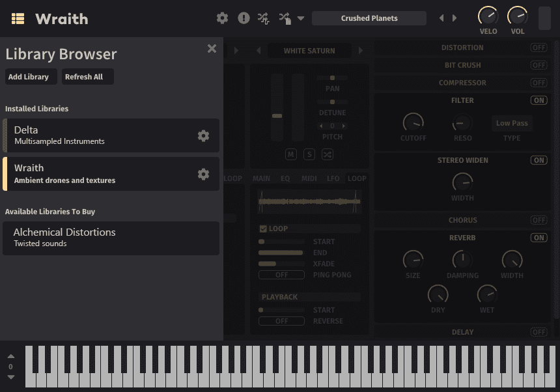Switch to the LOOP tab after LFO
560x392 pixels.
tap(357, 178)
